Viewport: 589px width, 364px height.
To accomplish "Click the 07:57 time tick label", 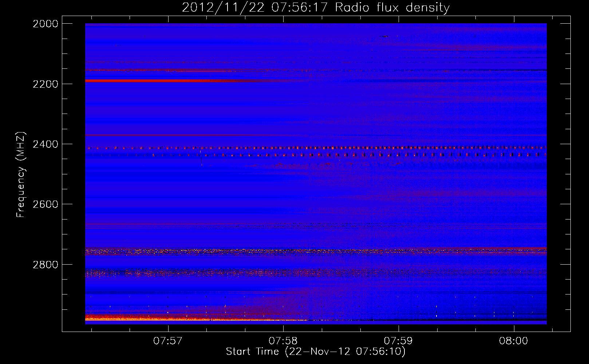I will pyautogui.click(x=167, y=341).
